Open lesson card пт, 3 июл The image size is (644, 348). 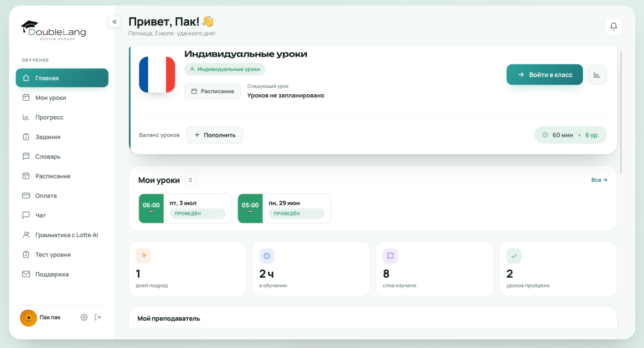(x=185, y=209)
